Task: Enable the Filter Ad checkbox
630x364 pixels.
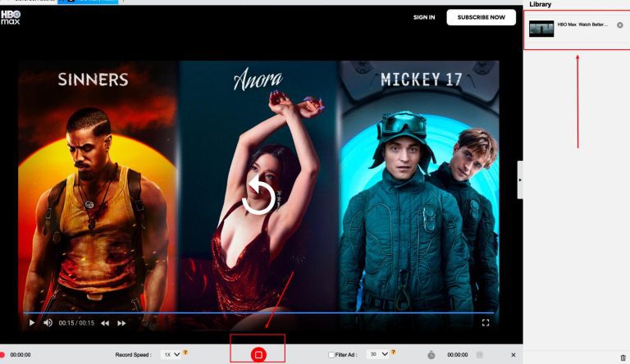Action: [x=331, y=355]
